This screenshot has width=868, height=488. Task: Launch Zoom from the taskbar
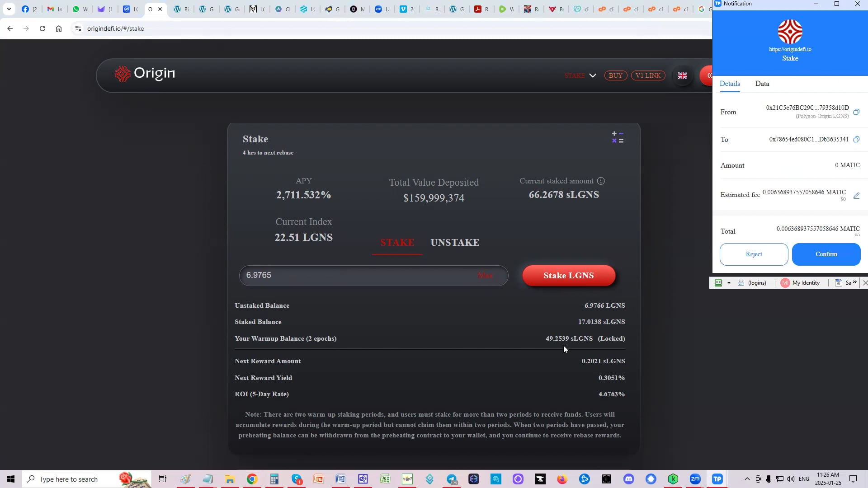point(695,479)
